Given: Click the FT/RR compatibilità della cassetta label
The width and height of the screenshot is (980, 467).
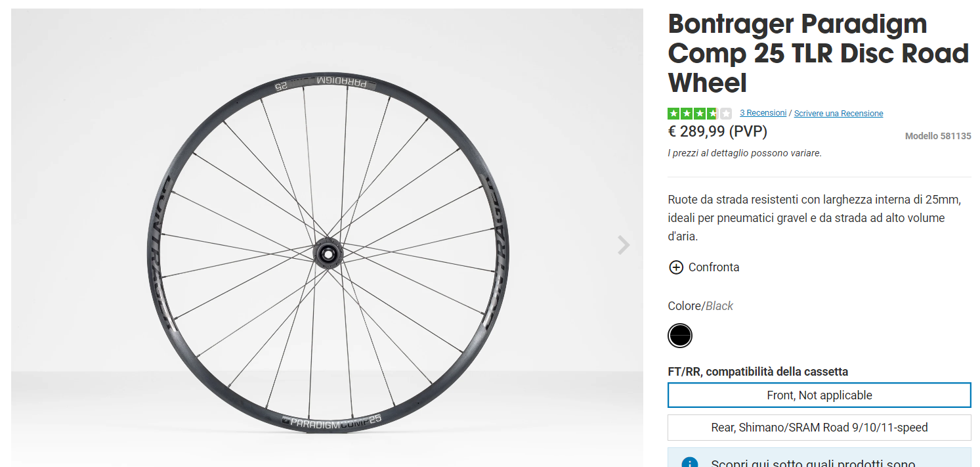Looking at the screenshot, I should click(x=757, y=372).
